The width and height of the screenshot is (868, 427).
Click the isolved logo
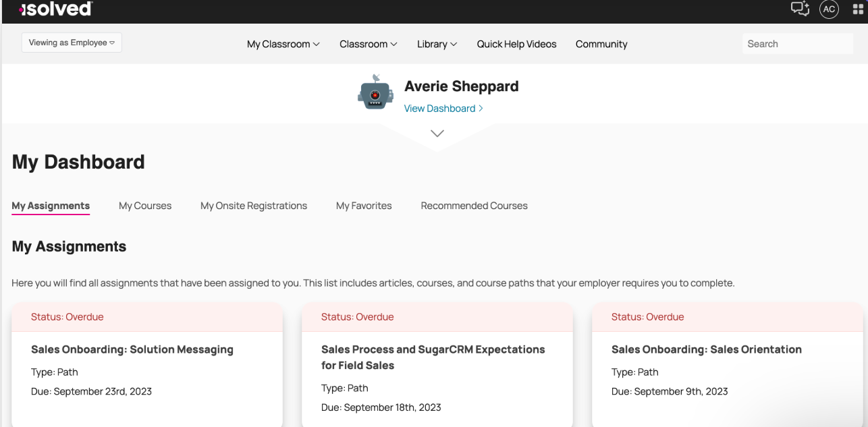coord(54,9)
